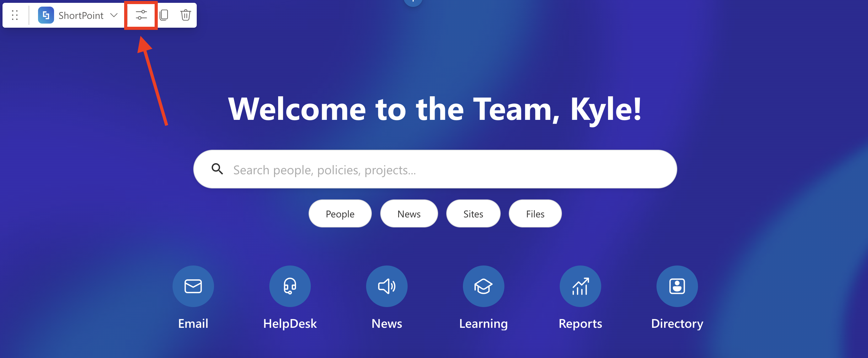The width and height of the screenshot is (868, 358).
Task: Select the People filter pill
Action: [x=340, y=214]
